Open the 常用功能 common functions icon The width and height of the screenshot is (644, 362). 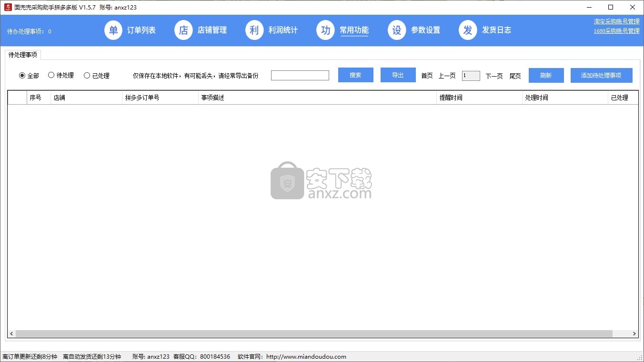(x=325, y=30)
